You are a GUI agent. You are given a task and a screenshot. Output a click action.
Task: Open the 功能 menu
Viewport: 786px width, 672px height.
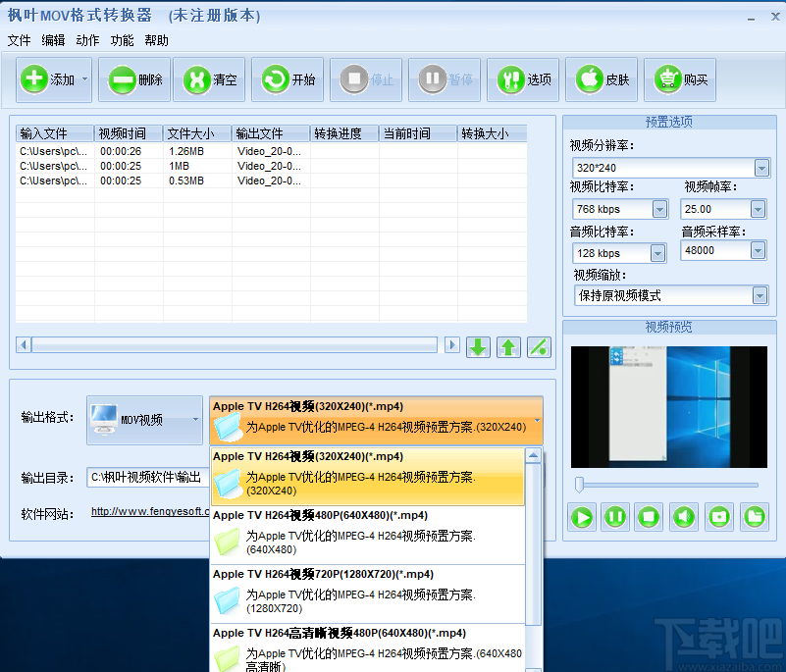(x=122, y=40)
